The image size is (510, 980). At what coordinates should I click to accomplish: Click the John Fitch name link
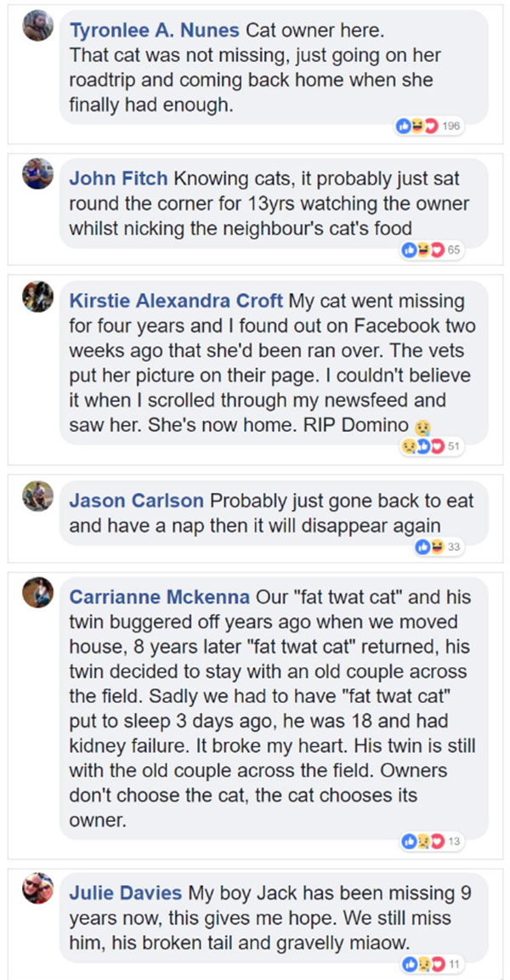tap(119, 178)
